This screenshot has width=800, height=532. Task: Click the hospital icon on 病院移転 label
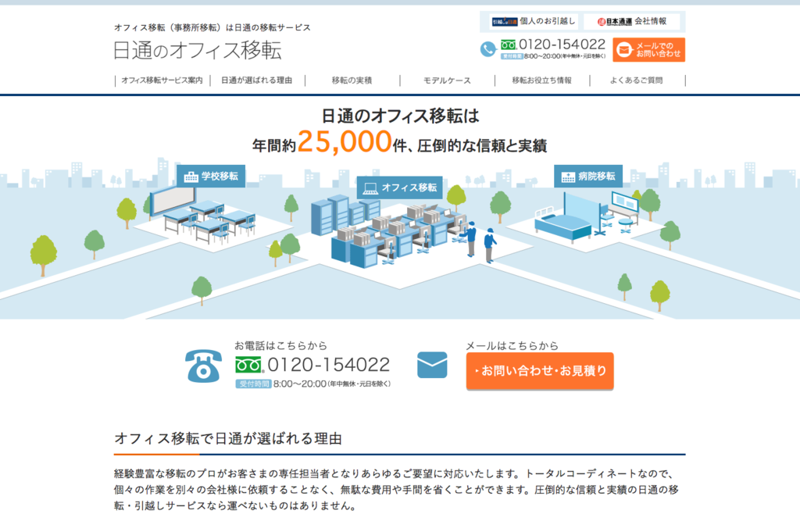(568, 177)
